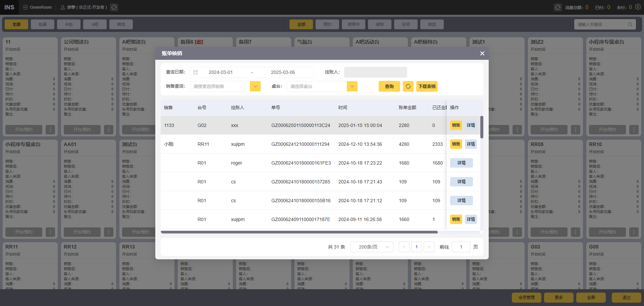Click the 单号 column header
The width and height of the screenshot is (644, 306).
[x=276, y=107]
